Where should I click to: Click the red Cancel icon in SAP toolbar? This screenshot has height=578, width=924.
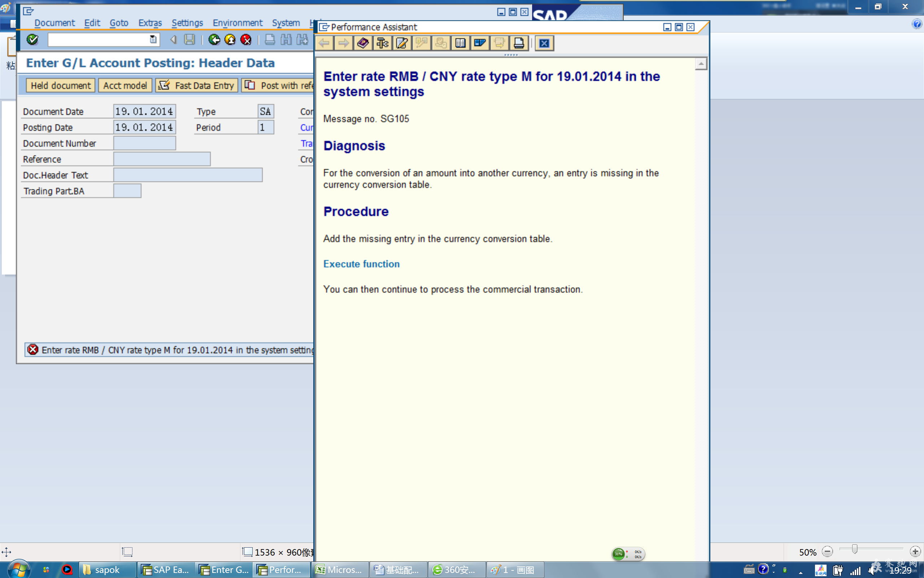point(246,39)
